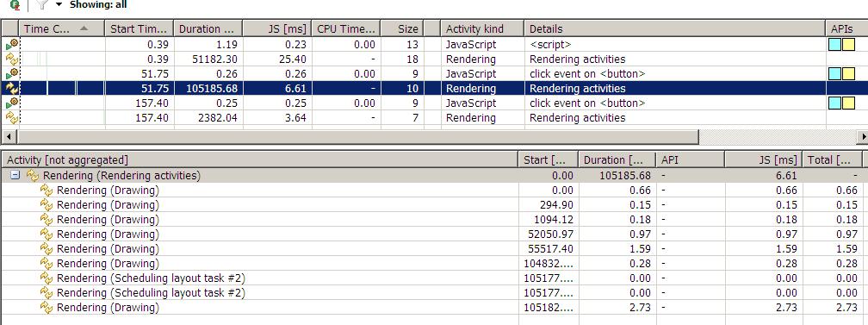The height and width of the screenshot is (325, 868).
Task: Click the Duration column header in lower pane
Action: [x=617, y=159]
